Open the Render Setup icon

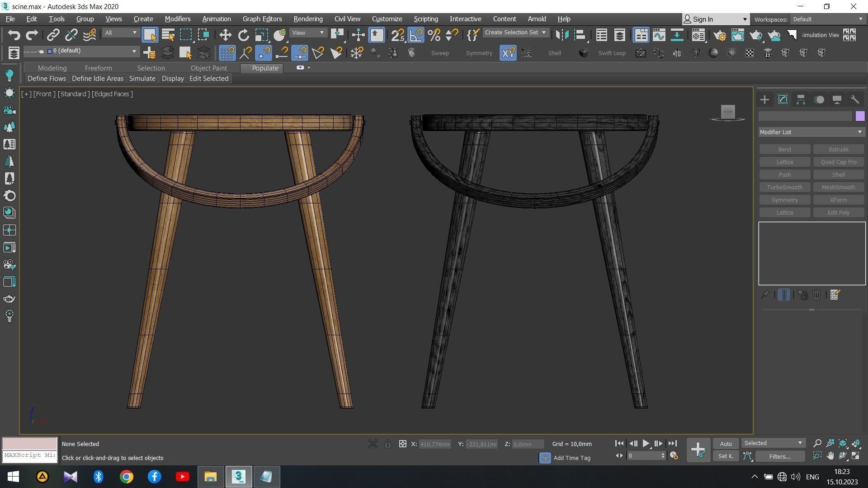[x=720, y=35]
